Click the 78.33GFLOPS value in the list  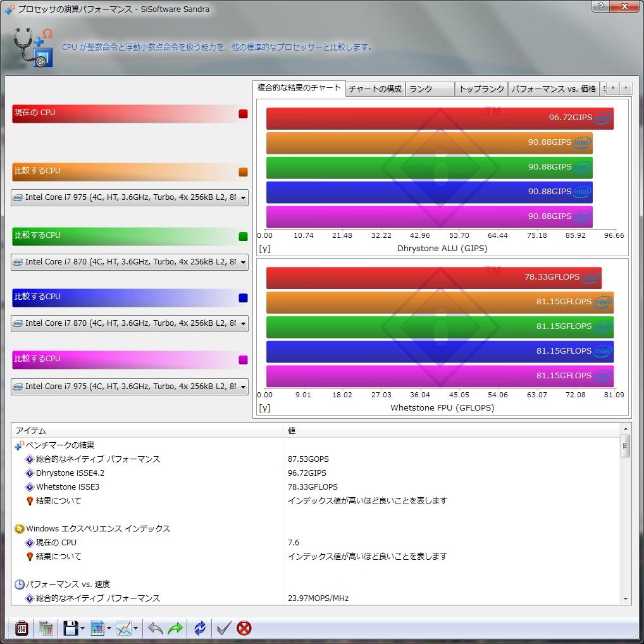[x=313, y=487]
